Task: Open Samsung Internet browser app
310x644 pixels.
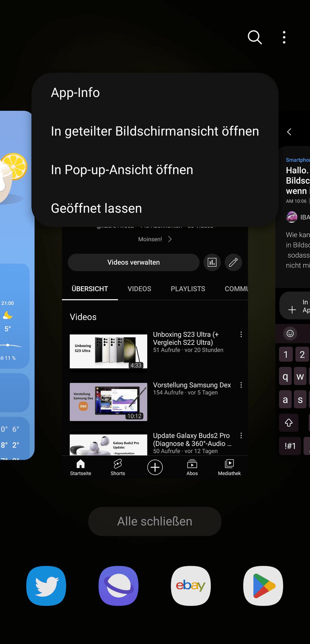Action: 119,586
